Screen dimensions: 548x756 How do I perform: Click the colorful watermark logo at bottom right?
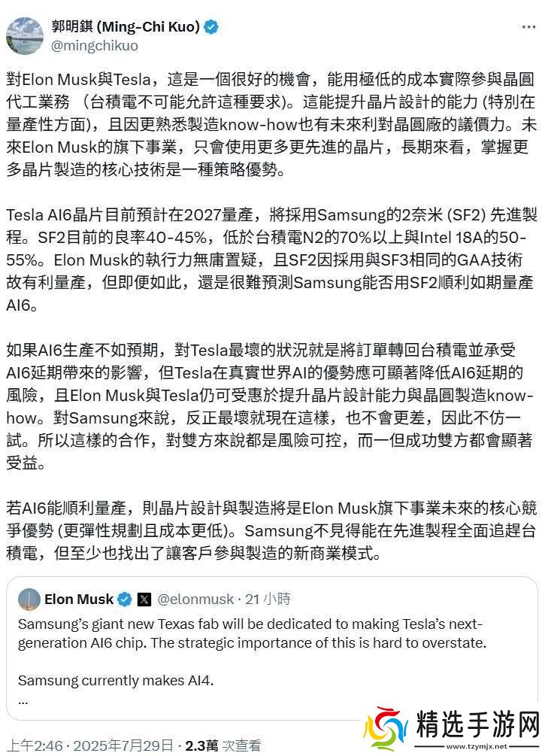(386, 729)
